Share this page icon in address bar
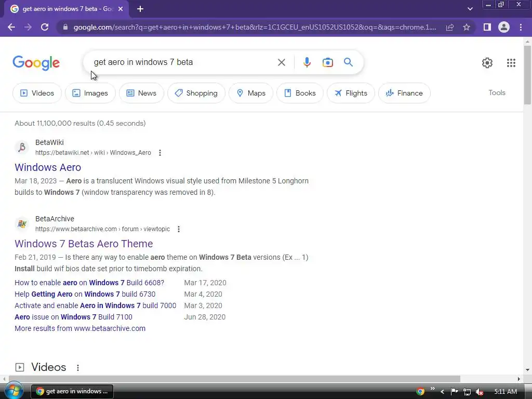The height and width of the screenshot is (399, 532). [x=450, y=27]
